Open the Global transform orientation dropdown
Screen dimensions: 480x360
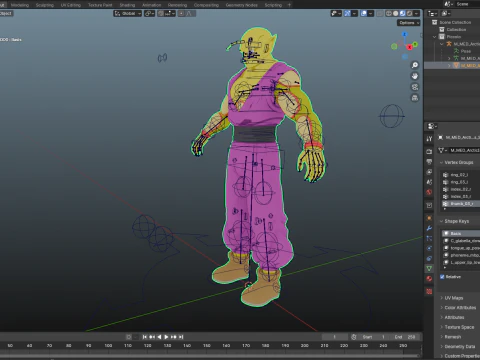128,13
